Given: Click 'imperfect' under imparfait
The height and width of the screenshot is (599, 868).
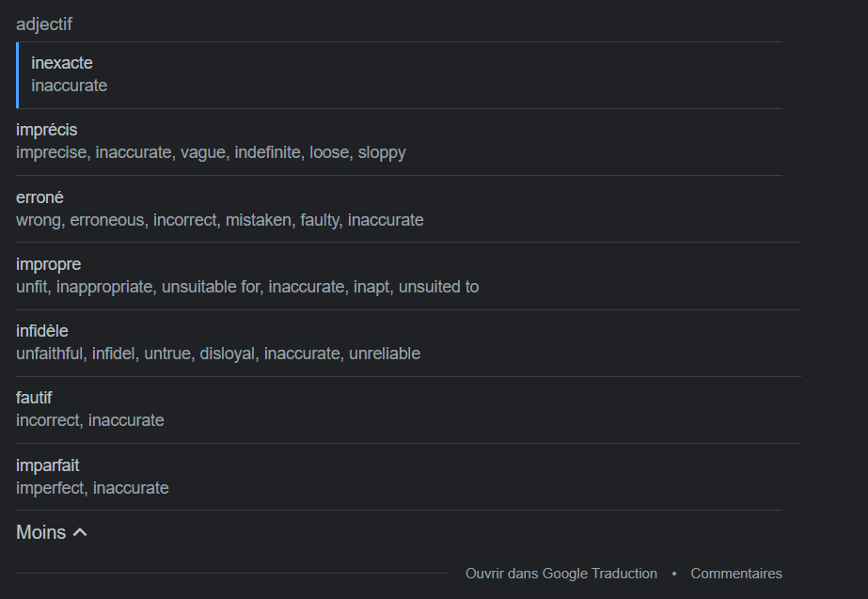Looking at the screenshot, I should point(50,488).
